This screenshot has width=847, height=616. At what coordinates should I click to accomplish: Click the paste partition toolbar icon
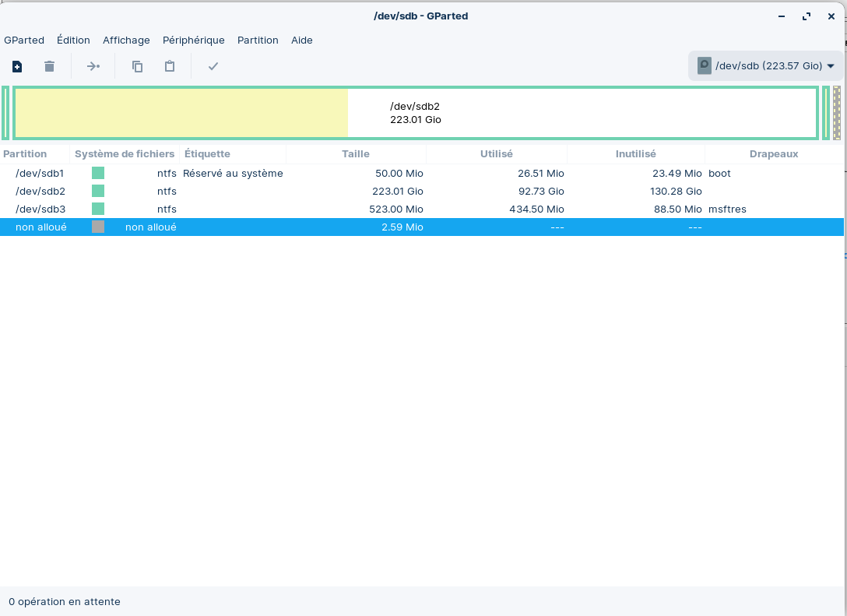(x=170, y=66)
